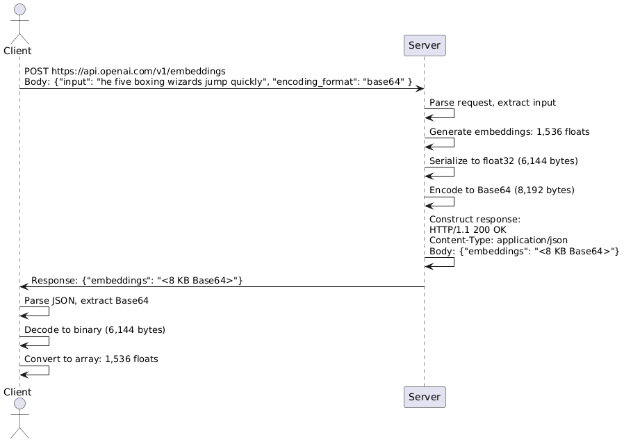
Task: Click self-arrow under 'Encode to Base64'
Action: 439,201
